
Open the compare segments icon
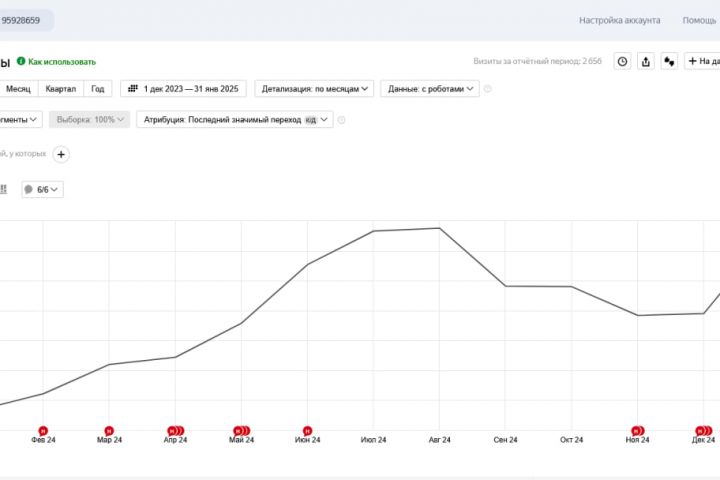[669, 62]
